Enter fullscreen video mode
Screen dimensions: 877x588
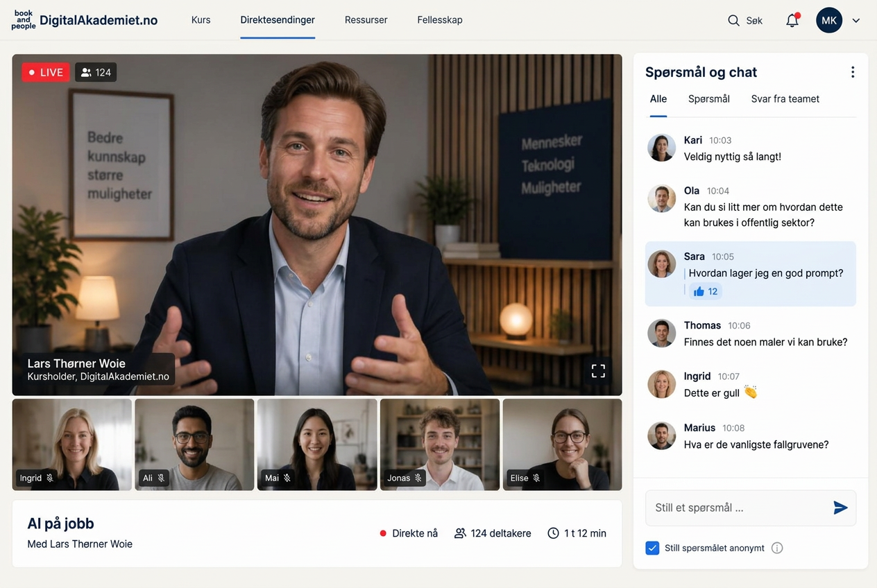(x=598, y=371)
